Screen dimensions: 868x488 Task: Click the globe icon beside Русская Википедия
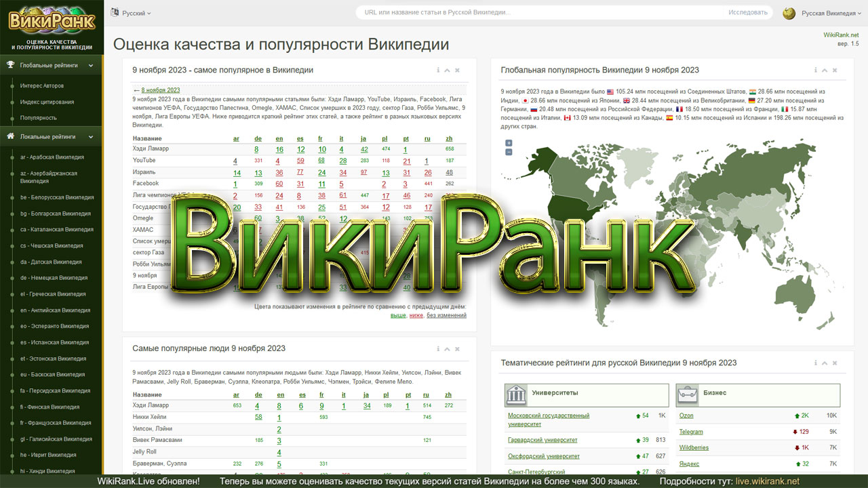tap(789, 13)
